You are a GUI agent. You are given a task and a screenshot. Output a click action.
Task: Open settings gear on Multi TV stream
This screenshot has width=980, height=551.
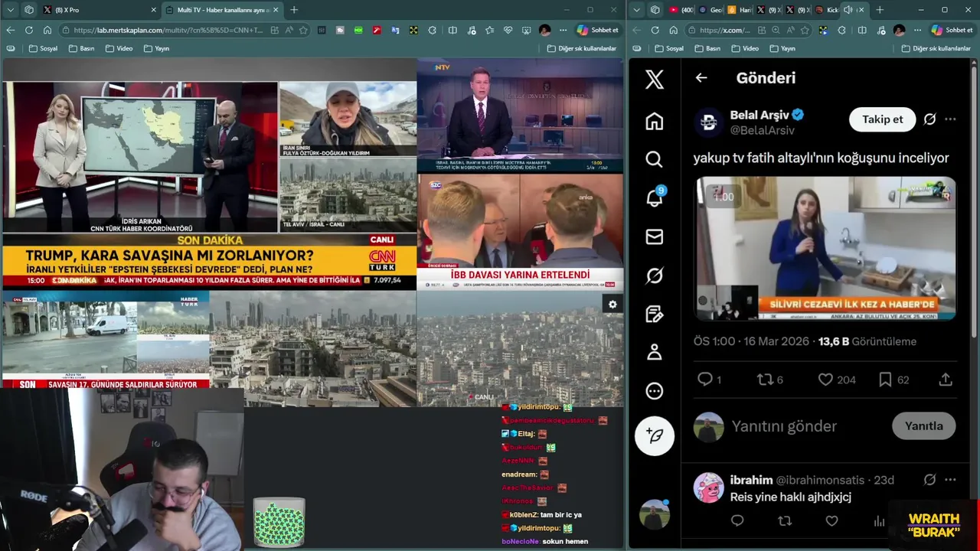612,305
